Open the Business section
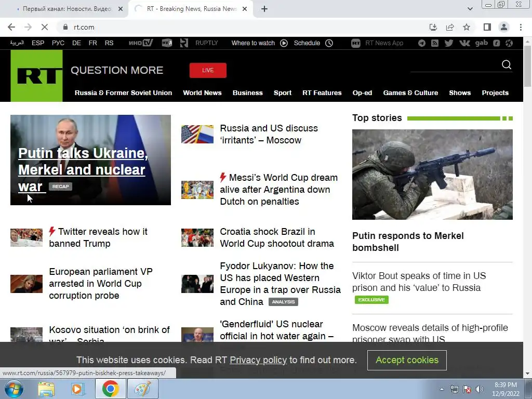Image resolution: width=532 pixels, height=399 pixels. (248, 92)
